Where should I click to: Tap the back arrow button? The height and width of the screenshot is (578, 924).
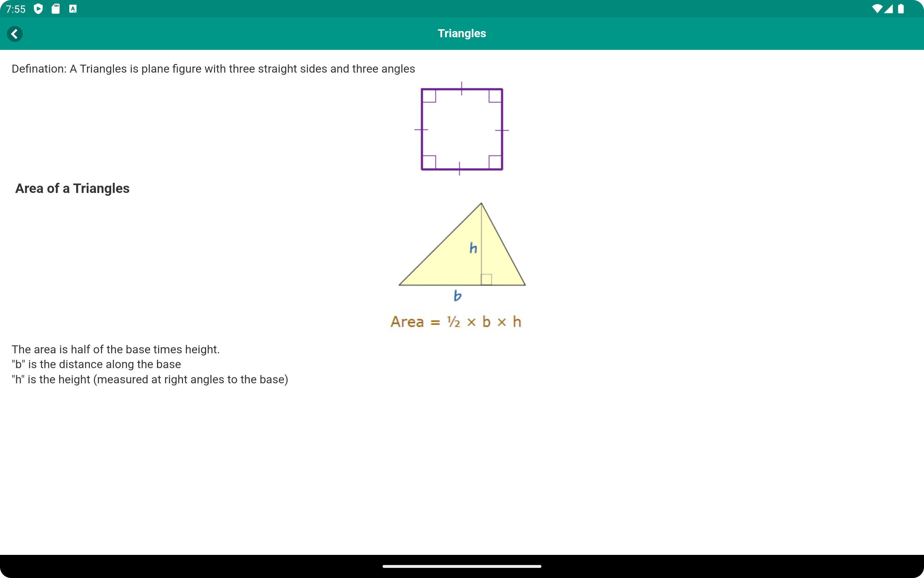(x=14, y=34)
